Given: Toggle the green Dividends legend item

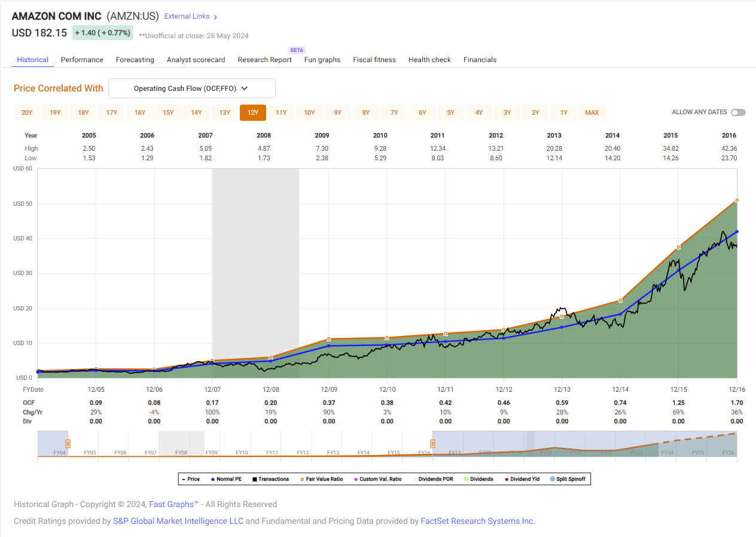Looking at the screenshot, I should 479,479.
